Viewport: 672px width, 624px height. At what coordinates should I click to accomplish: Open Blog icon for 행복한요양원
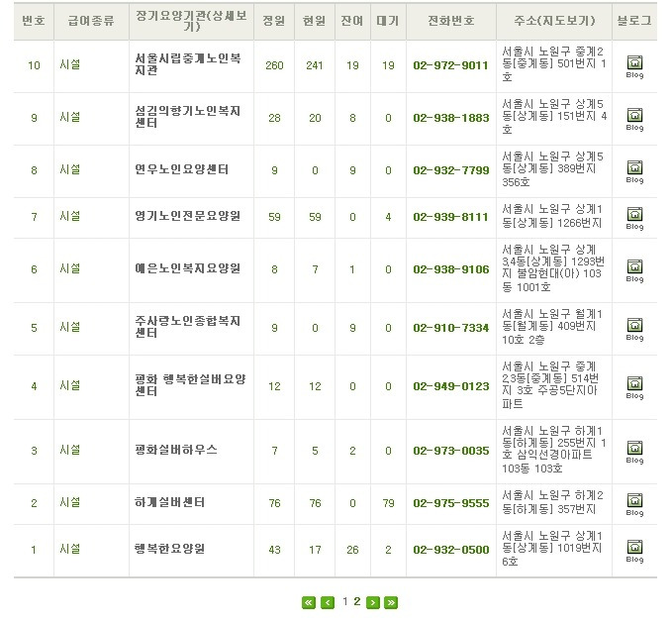click(x=634, y=551)
